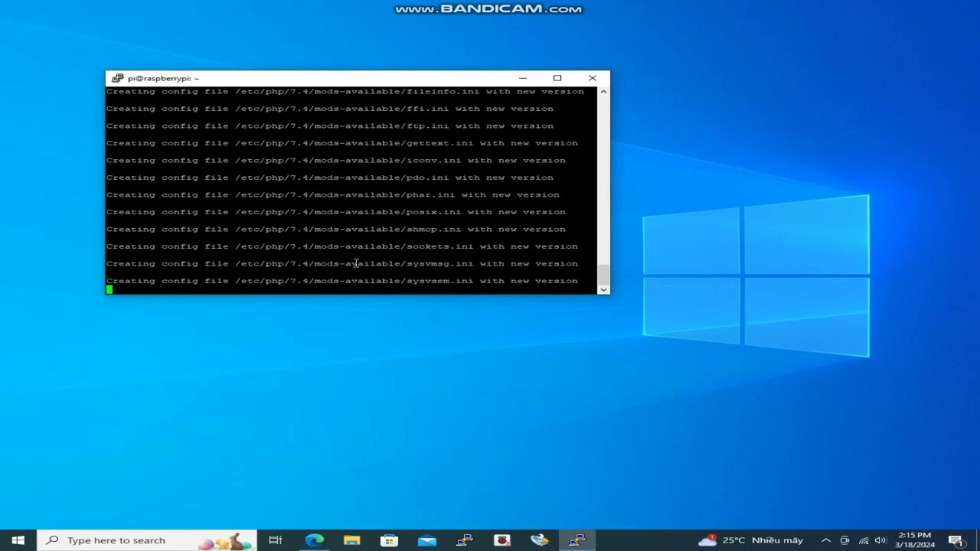
Task: Click the terminal line mentioning phar.ini
Action: 333,195
